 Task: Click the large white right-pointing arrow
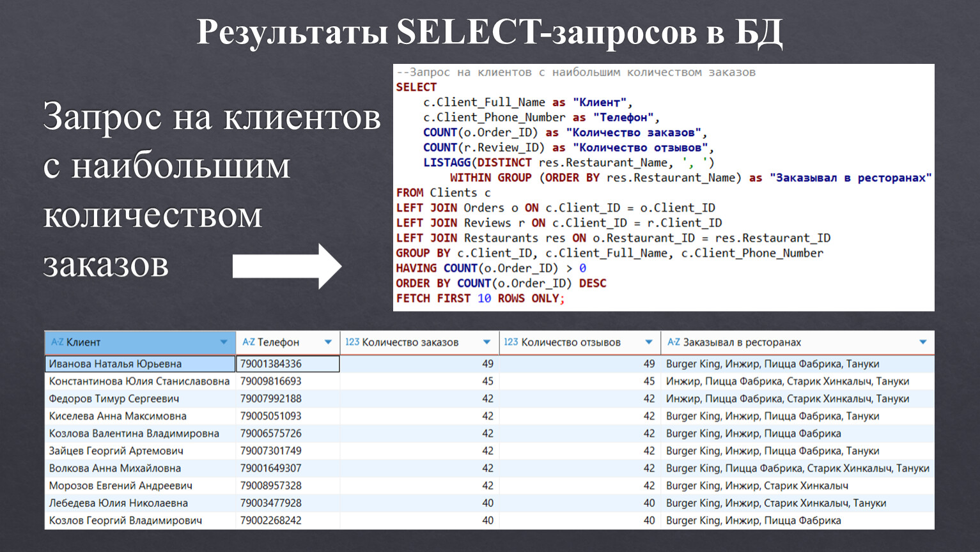point(286,266)
